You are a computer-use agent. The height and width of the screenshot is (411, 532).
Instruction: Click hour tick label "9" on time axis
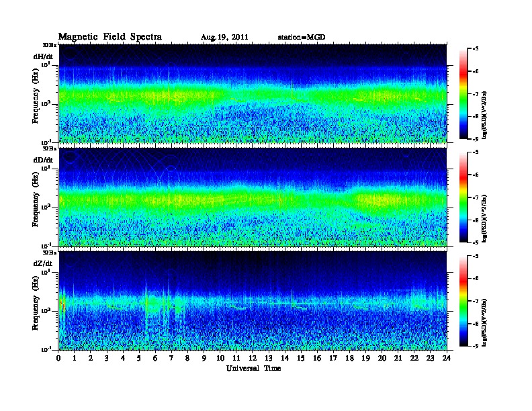pos(204,359)
